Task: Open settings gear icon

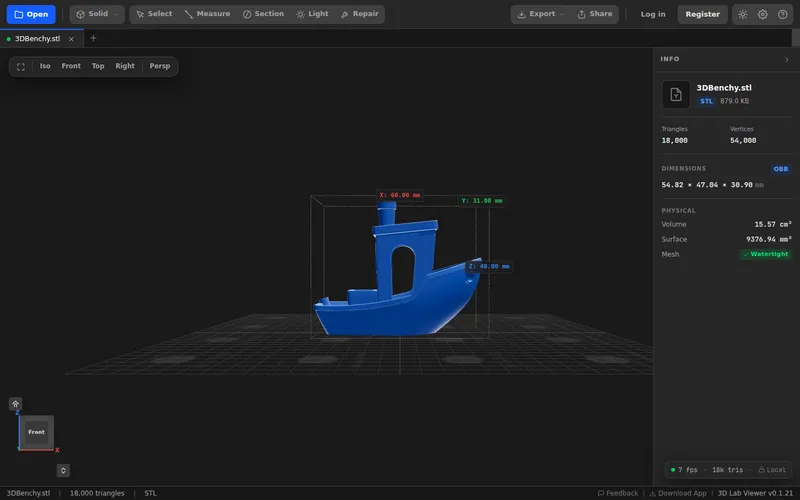Action: [x=763, y=14]
